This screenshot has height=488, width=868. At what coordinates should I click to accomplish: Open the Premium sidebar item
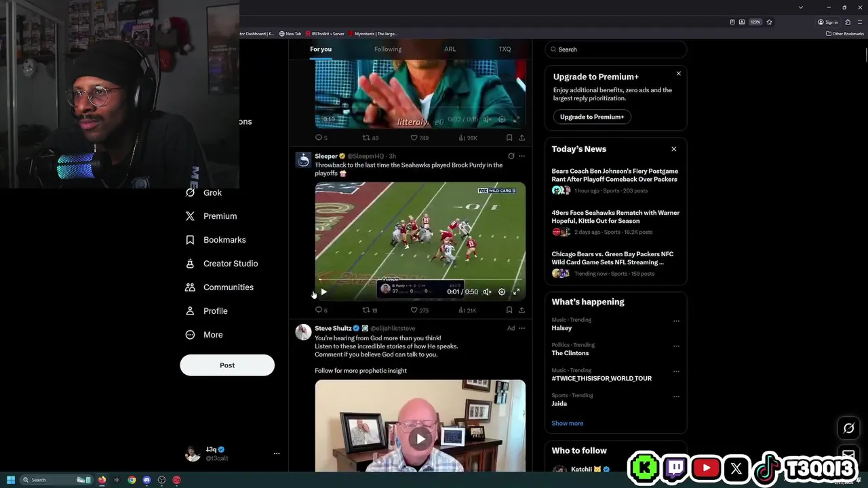coord(211,216)
